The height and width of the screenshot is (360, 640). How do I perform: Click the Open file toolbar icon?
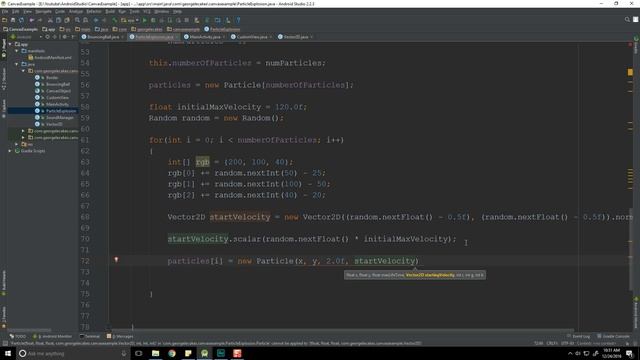click(4, 20)
